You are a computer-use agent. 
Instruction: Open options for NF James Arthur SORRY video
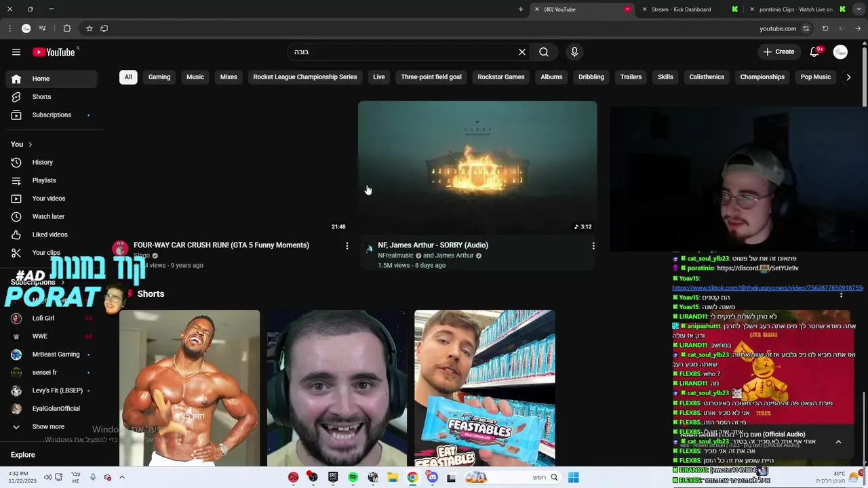[593, 246]
